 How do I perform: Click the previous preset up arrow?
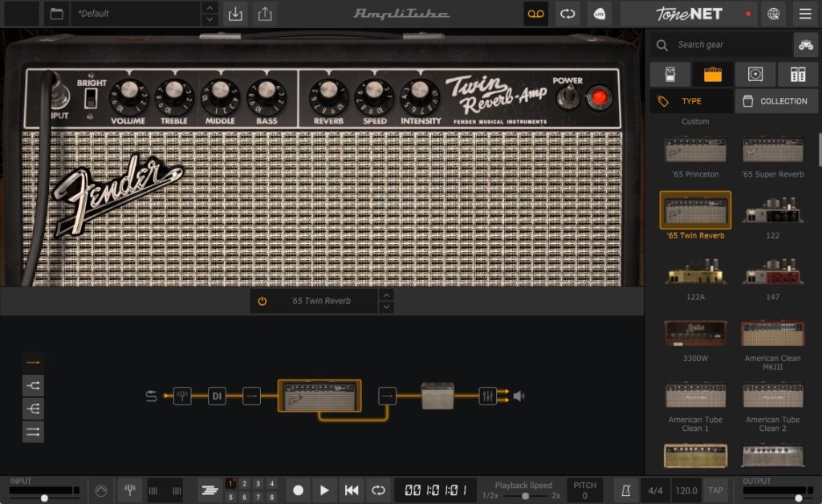click(x=210, y=8)
